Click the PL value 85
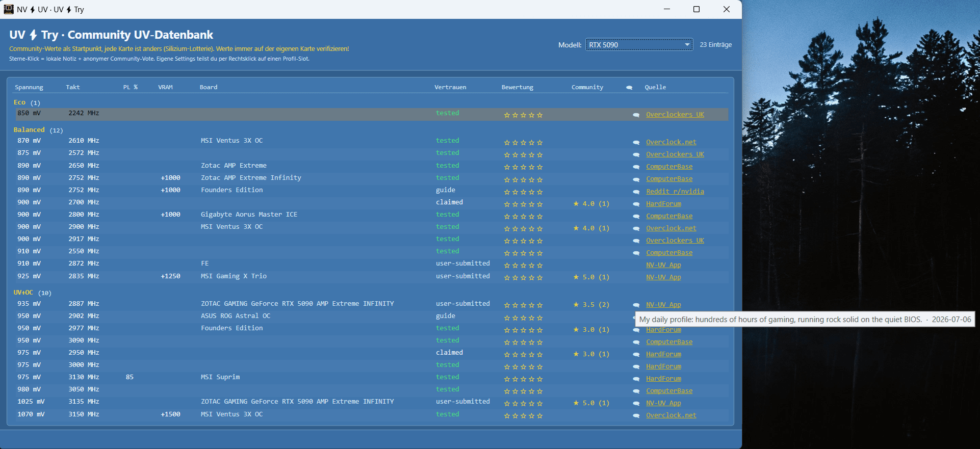Viewport: 980px width, 449px height. pos(130,377)
